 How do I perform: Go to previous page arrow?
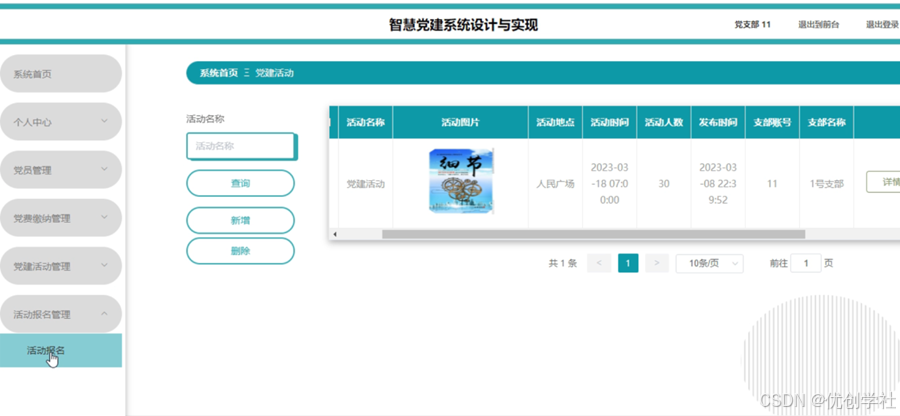pos(599,263)
